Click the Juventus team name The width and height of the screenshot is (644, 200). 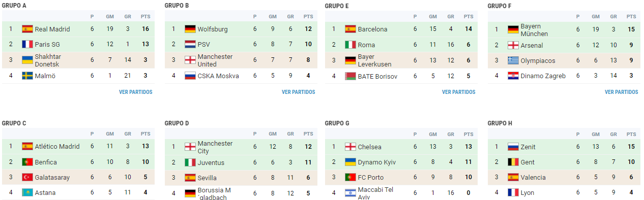point(211,162)
